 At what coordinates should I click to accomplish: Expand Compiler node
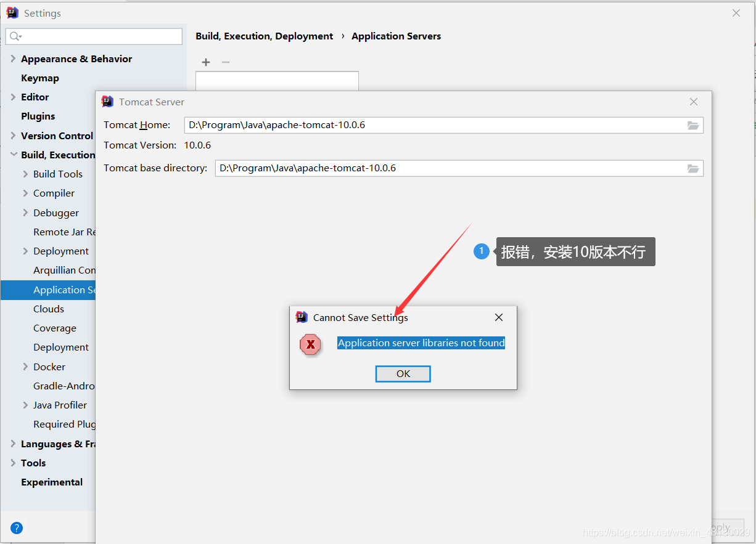[x=25, y=193]
